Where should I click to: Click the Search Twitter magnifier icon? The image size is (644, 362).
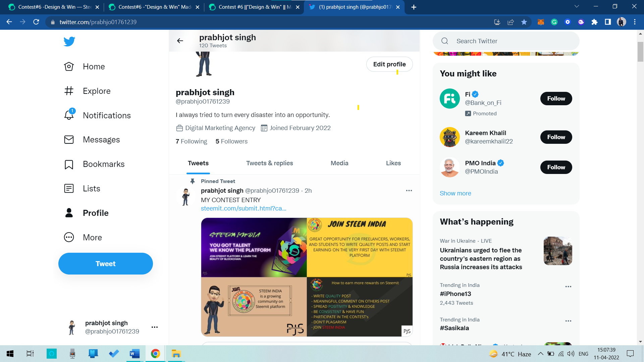pos(445,41)
